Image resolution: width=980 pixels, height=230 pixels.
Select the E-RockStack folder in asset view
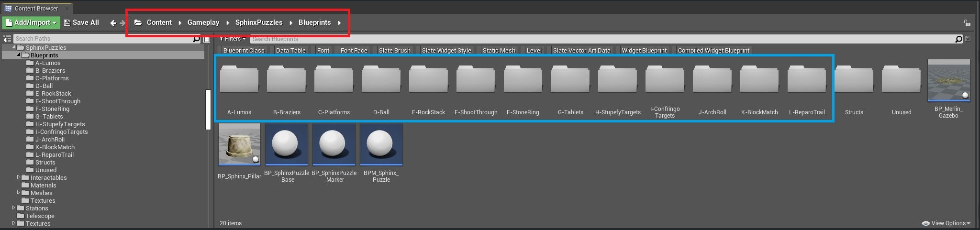pyautogui.click(x=428, y=79)
